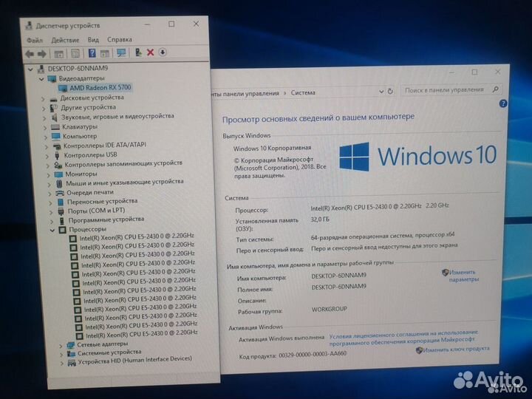Collapse the DESKTOP-6DNNAM9 root node
This screenshot has width=532, height=399.
tap(30, 69)
